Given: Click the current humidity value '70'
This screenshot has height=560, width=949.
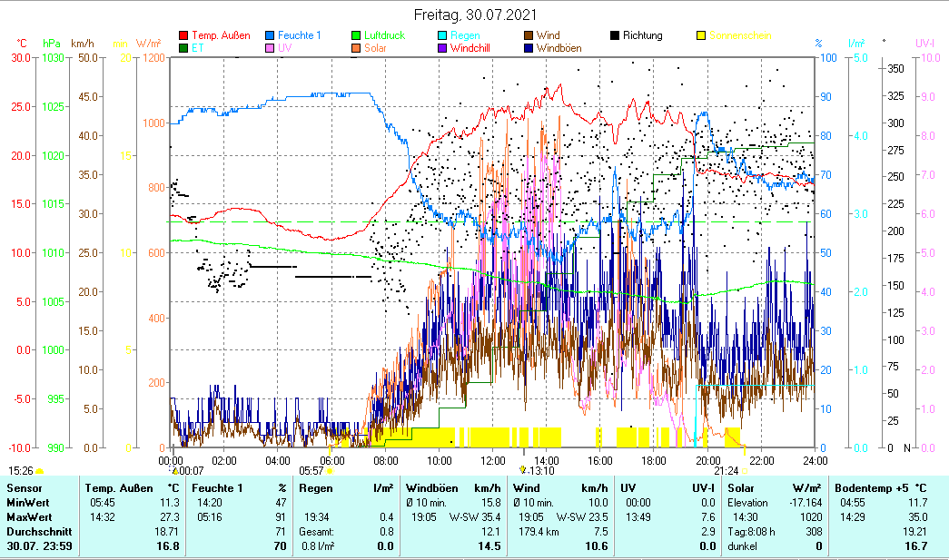Looking at the screenshot, I should coord(280,546).
